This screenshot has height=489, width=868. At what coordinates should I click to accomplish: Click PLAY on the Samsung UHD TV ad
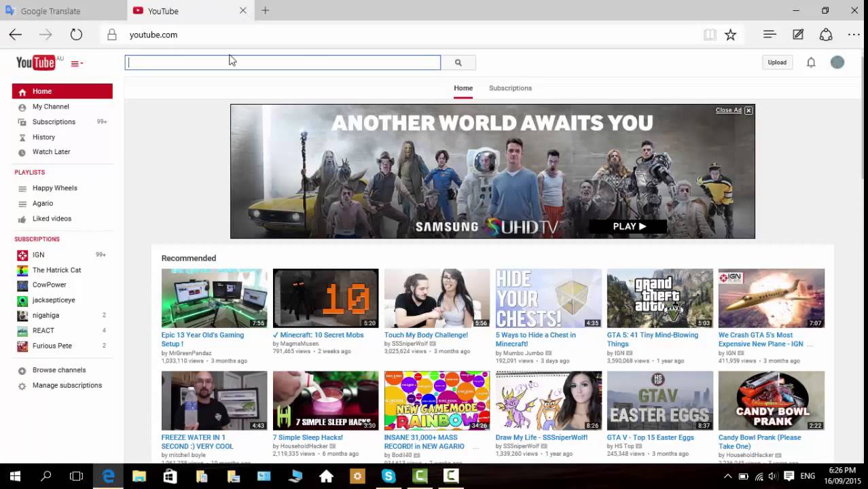[628, 226]
